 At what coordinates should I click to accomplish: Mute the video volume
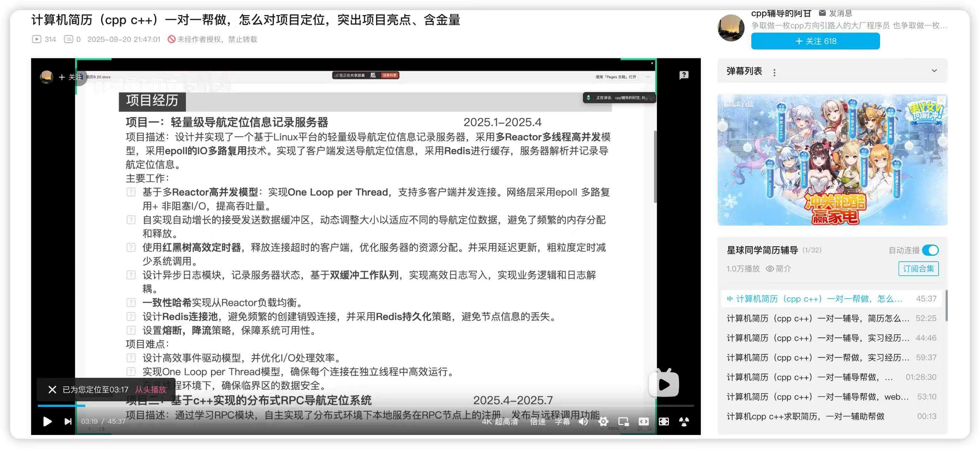(583, 421)
